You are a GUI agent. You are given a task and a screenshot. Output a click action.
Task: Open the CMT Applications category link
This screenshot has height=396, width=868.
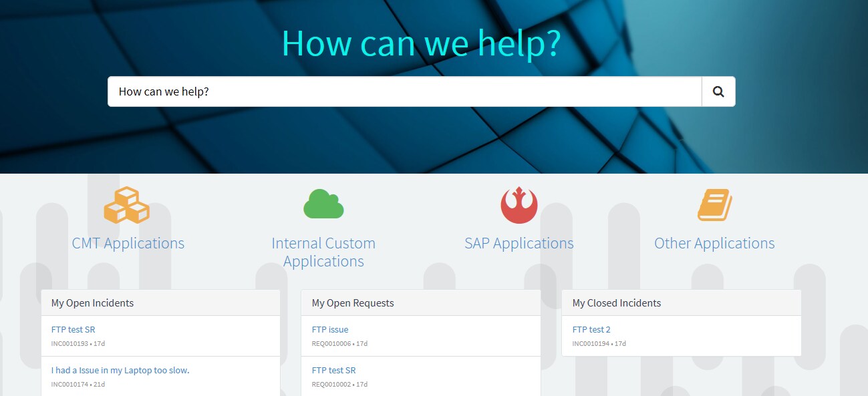pos(128,243)
